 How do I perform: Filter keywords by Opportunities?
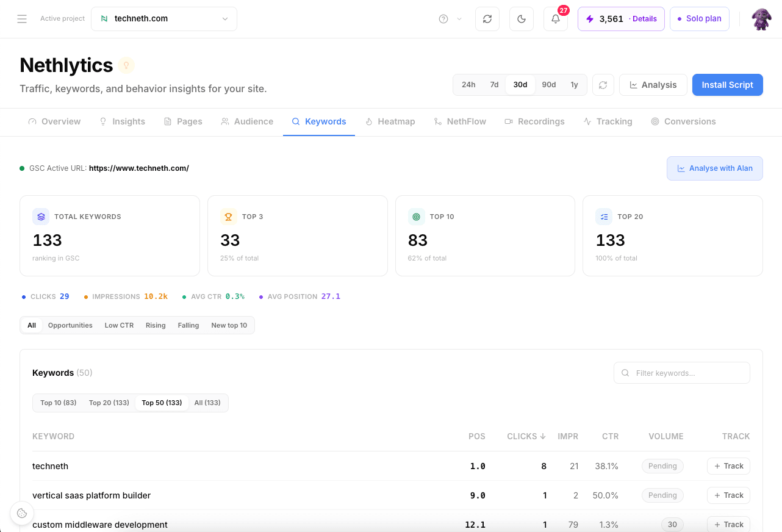click(x=70, y=325)
